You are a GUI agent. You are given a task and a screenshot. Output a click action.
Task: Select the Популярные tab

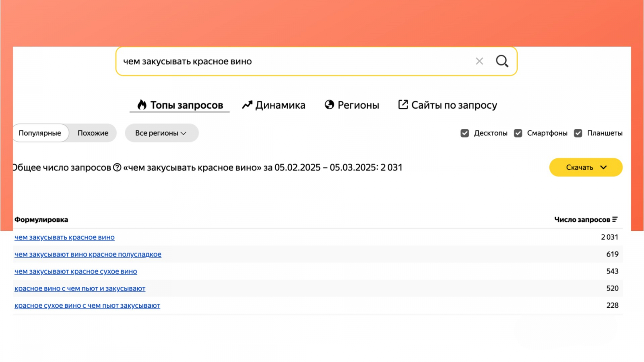(40, 133)
